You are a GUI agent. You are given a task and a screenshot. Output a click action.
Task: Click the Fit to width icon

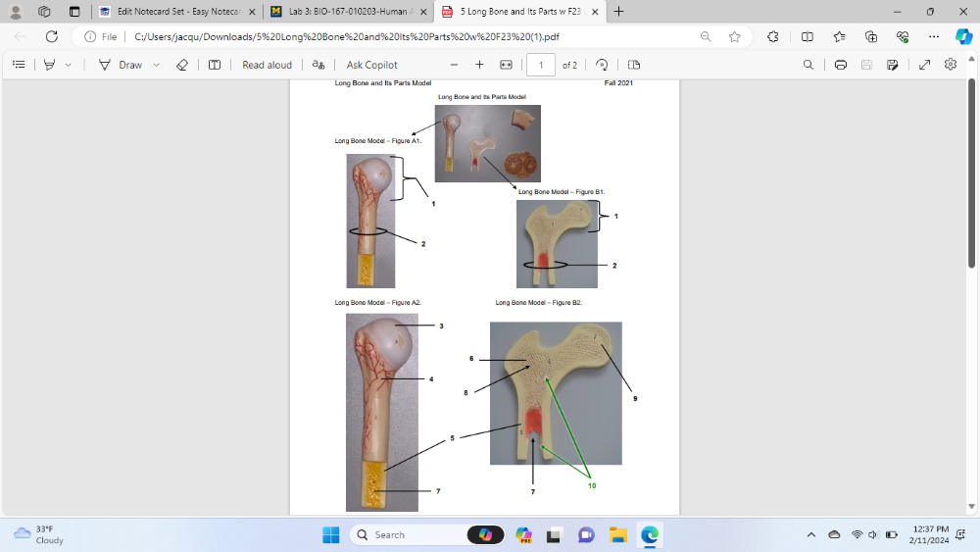click(506, 65)
